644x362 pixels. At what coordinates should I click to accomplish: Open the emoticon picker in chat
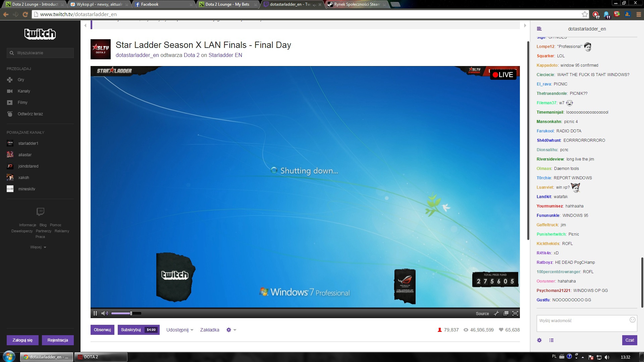click(x=632, y=320)
